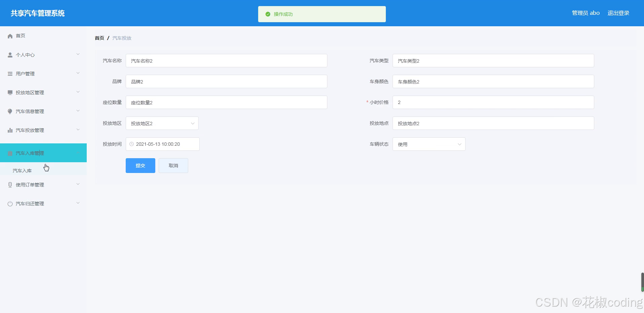Click the 操作成功 notification text
Screen dimensions: 644x313
[x=283, y=14]
